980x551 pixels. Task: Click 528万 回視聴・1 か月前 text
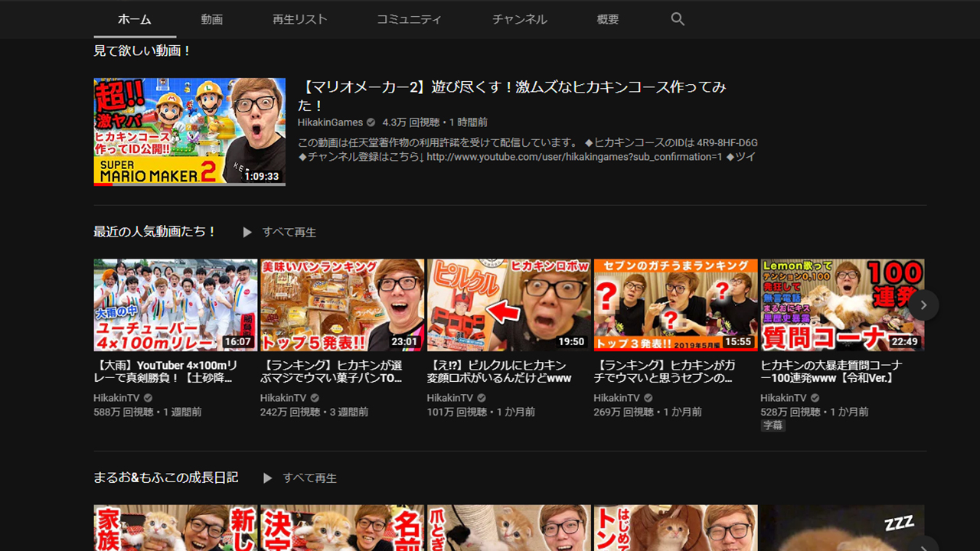point(815,412)
